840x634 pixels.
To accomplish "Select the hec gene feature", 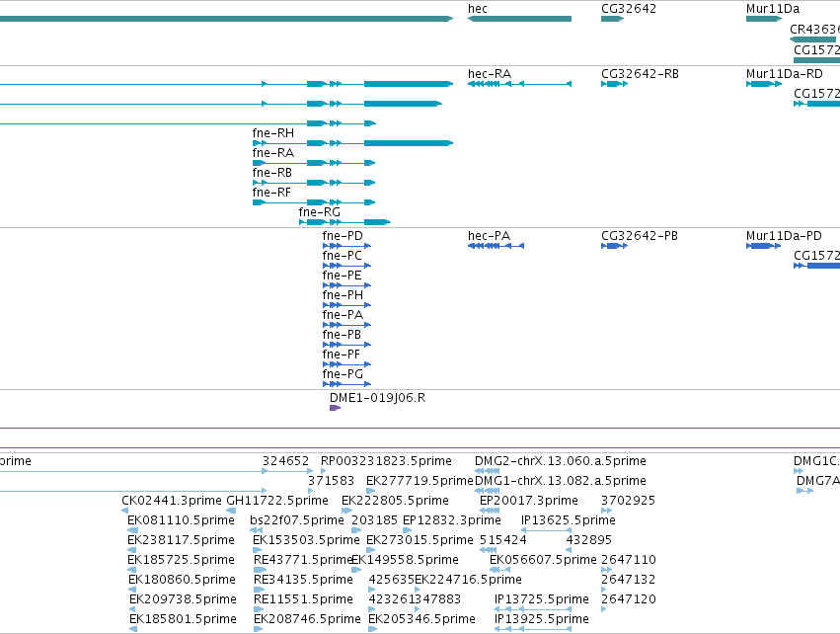I will [519, 19].
